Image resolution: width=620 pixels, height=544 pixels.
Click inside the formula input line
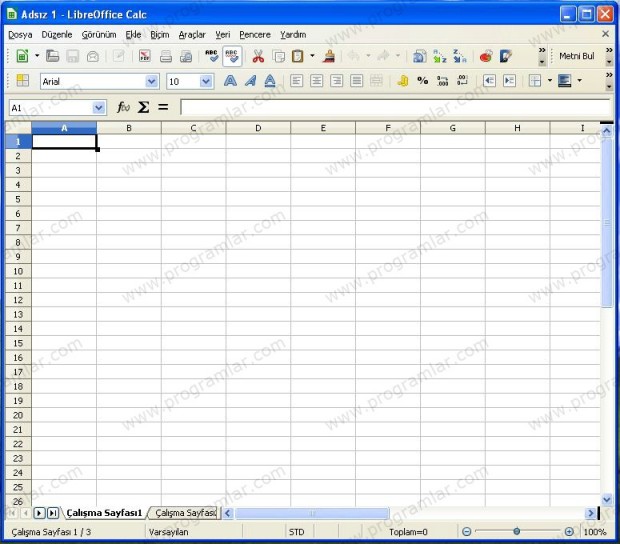pyautogui.click(x=395, y=107)
